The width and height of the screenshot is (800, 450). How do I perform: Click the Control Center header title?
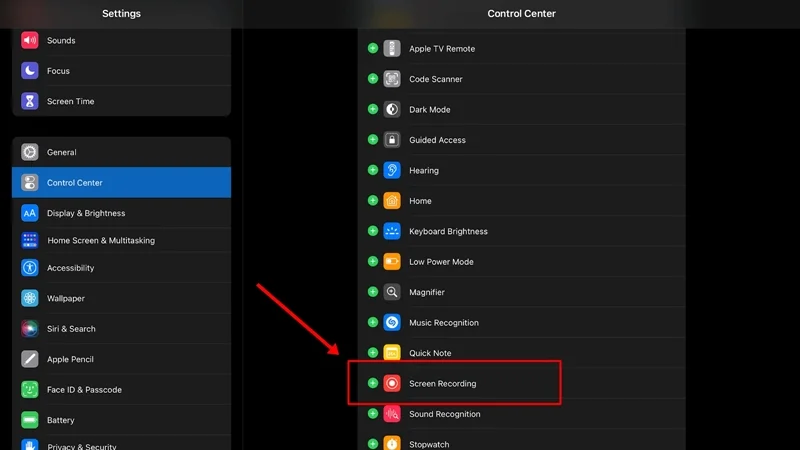521,14
